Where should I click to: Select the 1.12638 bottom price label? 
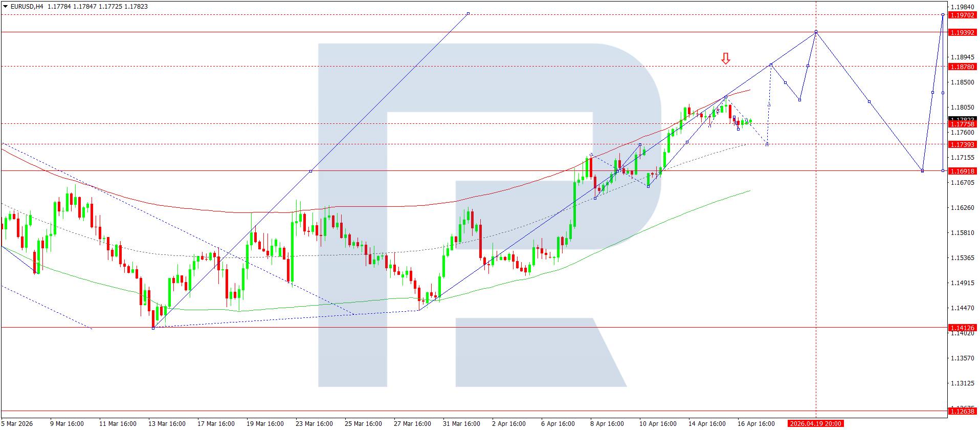tap(962, 412)
